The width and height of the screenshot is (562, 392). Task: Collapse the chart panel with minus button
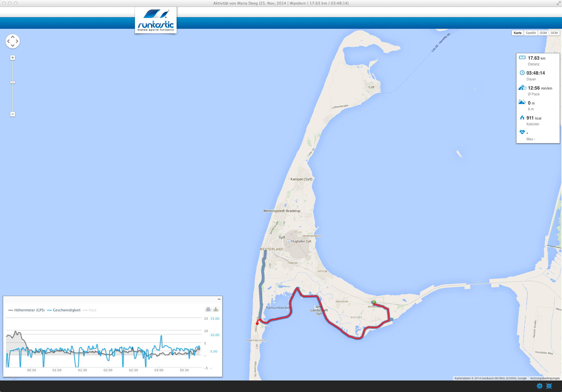click(x=219, y=299)
